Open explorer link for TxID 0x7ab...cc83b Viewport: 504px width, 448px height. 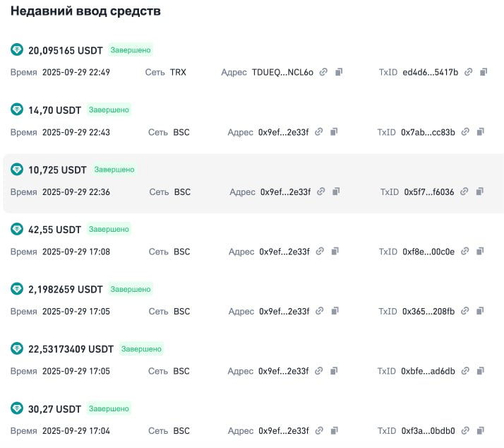pyautogui.click(x=464, y=132)
